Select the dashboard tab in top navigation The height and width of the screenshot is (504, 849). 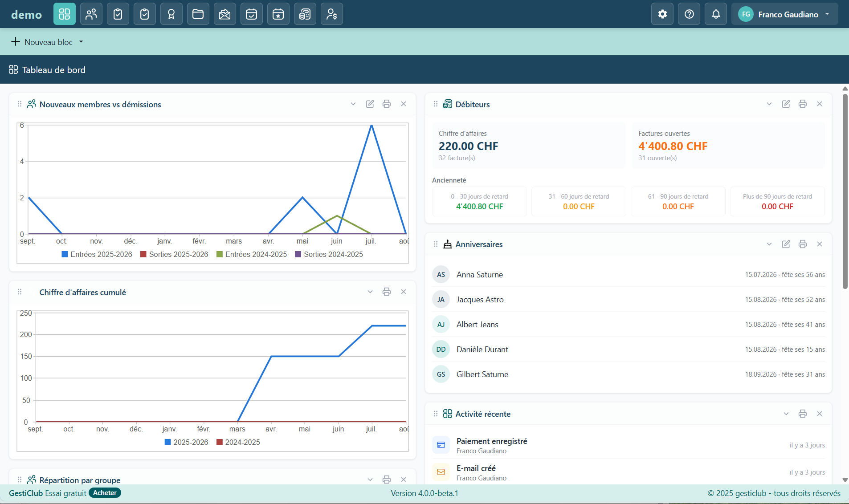(65, 14)
